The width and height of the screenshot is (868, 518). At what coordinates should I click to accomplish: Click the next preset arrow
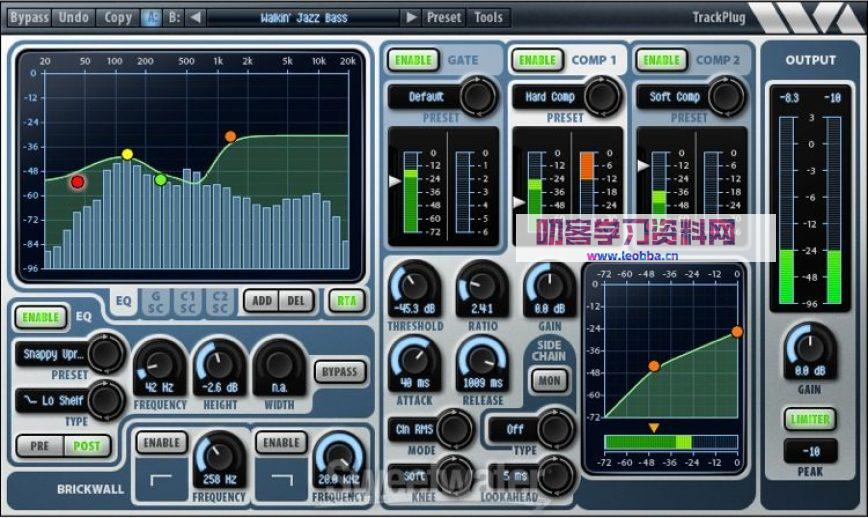(411, 17)
